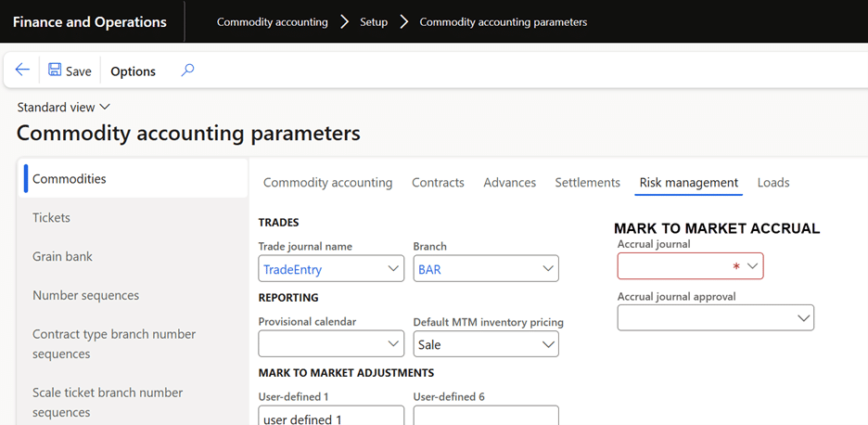Image resolution: width=868 pixels, height=425 pixels.
Task: Open Trade journal name dropdown
Action: (x=392, y=269)
